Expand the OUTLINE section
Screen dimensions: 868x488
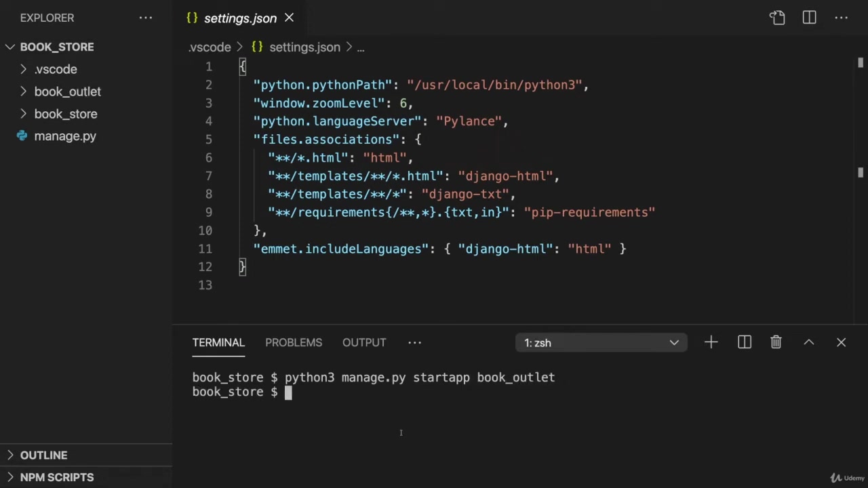click(43, 455)
